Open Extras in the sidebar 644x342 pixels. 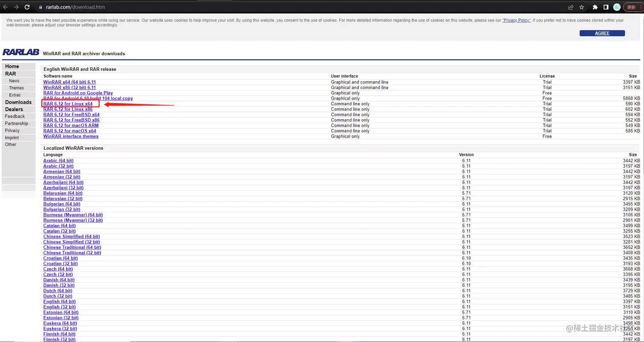click(x=14, y=95)
